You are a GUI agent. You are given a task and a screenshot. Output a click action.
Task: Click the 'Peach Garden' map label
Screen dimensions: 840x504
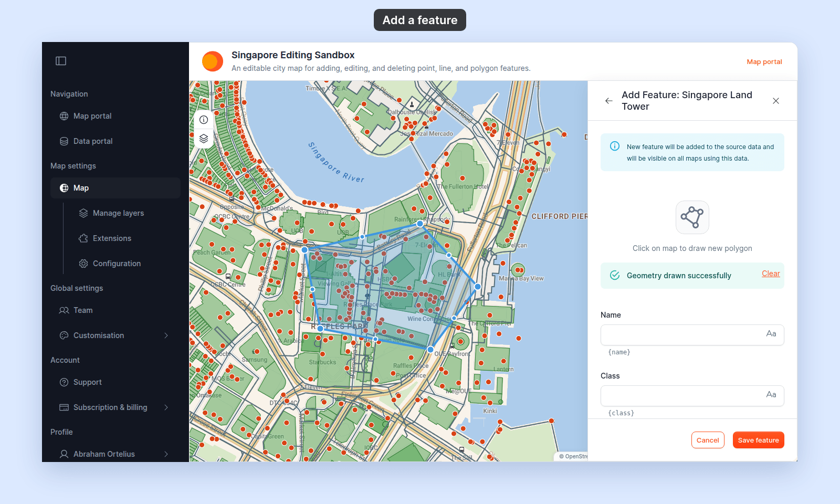pos(212,253)
